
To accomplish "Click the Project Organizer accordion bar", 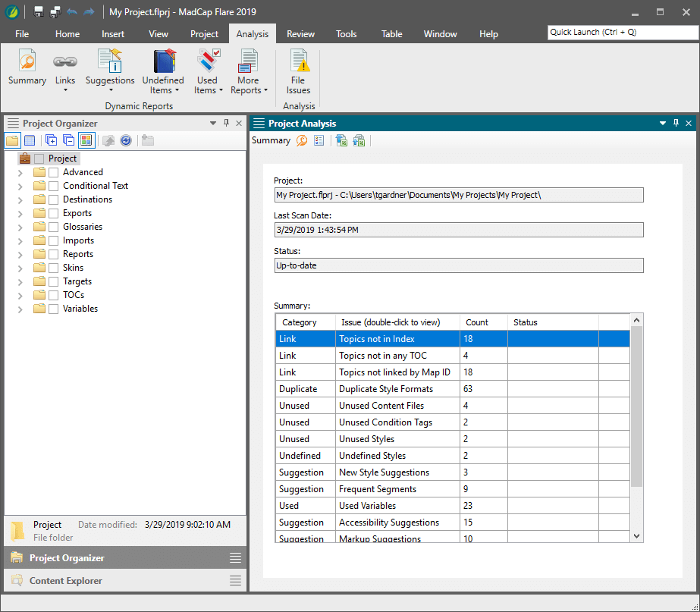I will point(125,558).
